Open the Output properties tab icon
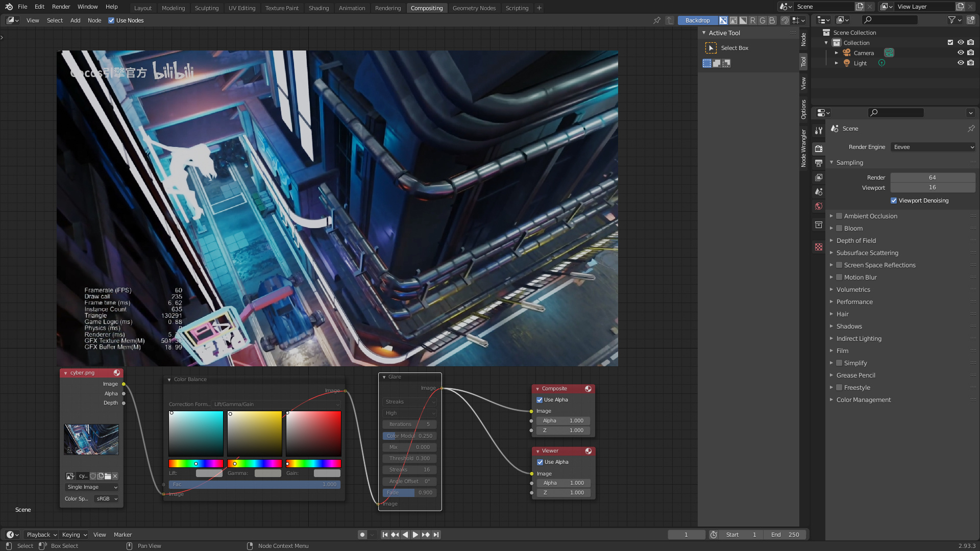Screen dimensions: 980x551 point(819,163)
